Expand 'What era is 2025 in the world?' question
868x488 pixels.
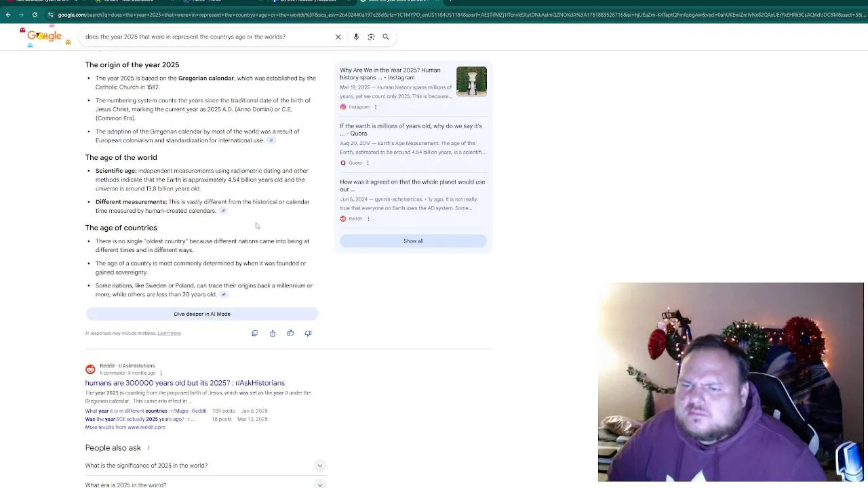pos(205,485)
